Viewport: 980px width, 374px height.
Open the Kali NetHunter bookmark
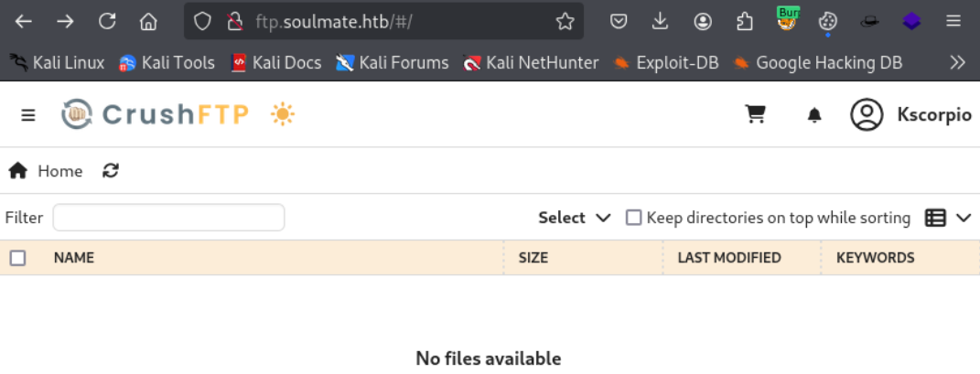pos(531,62)
